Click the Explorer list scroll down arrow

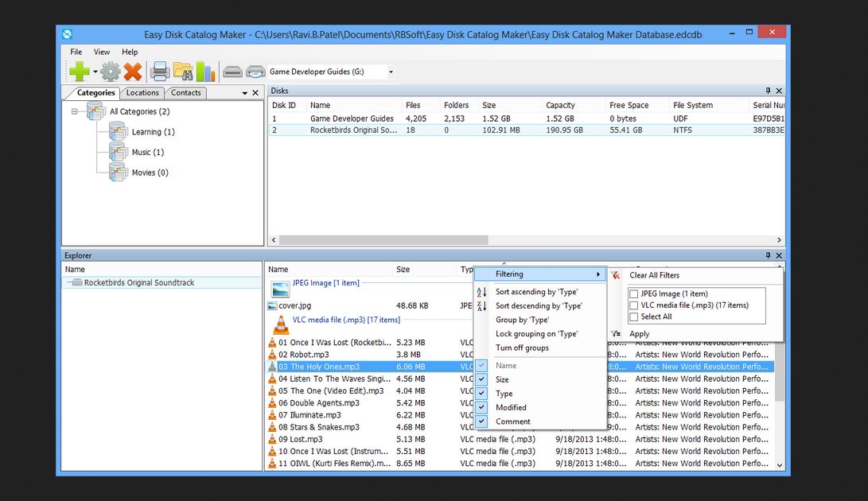pyautogui.click(x=780, y=465)
